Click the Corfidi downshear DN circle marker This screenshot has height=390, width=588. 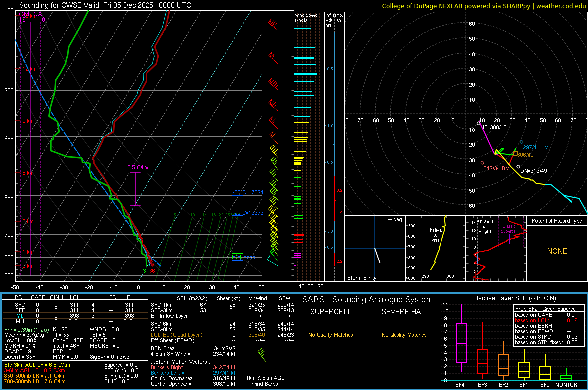(x=518, y=167)
